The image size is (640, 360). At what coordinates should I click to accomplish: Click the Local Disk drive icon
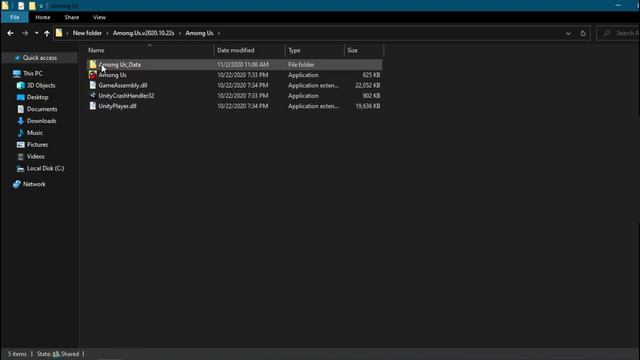[x=20, y=169]
